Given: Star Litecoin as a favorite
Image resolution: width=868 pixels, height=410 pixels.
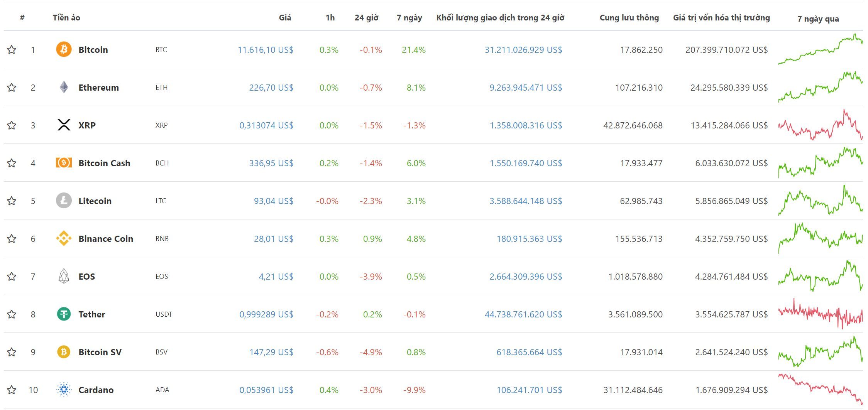Looking at the screenshot, I should coord(12,201).
